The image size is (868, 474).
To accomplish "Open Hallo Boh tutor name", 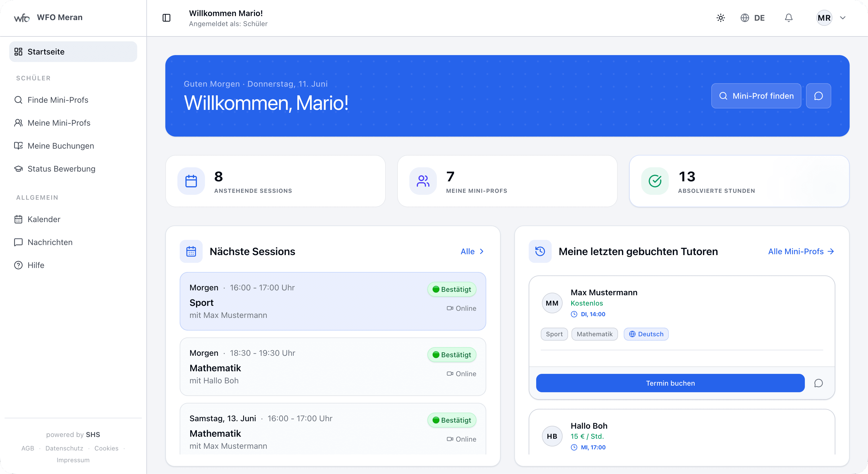I will point(589,426).
